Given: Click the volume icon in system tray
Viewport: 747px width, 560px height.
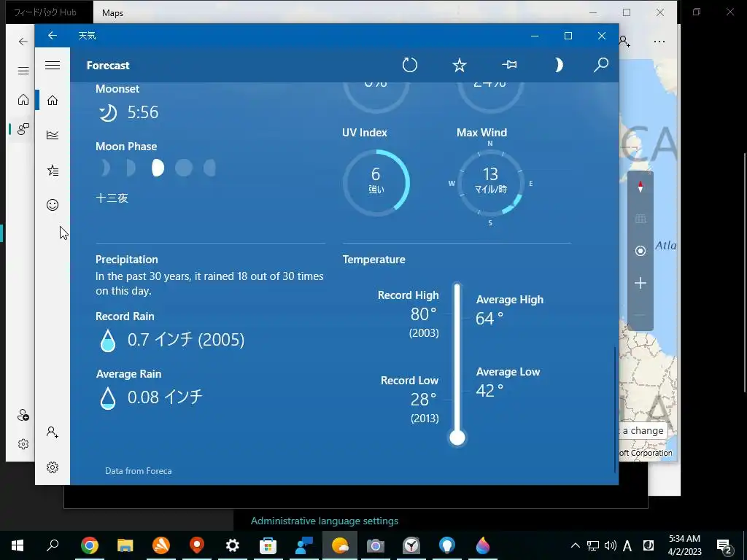Looking at the screenshot, I should click(x=611, y=545).
